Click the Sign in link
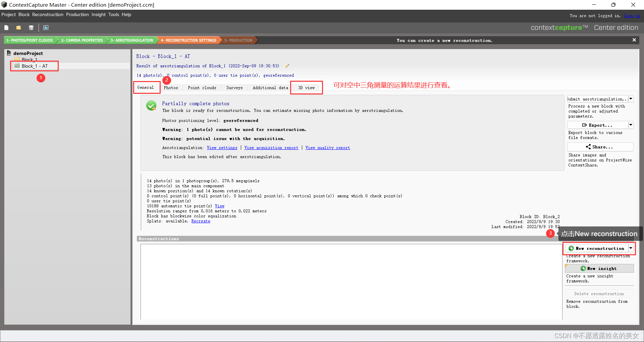 pyautogui.click(x=632, y=16)
